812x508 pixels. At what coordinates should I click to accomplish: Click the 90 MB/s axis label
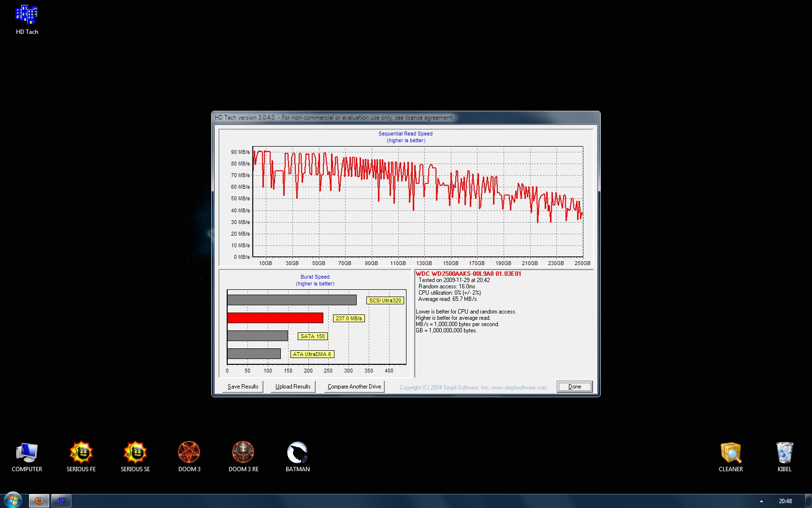[240, 152]
